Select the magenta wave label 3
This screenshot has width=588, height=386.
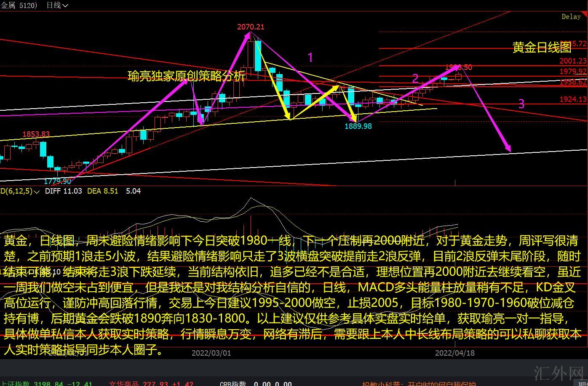coord(521,104)
